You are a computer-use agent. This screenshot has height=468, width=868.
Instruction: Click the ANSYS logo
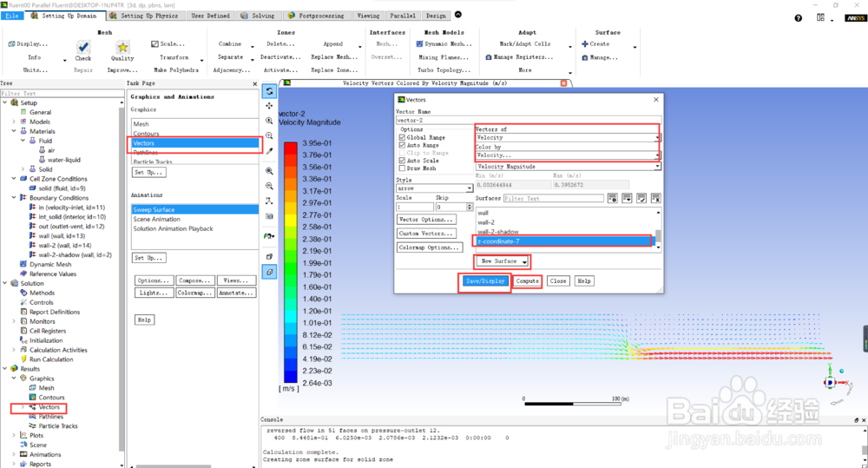(855, 17)
